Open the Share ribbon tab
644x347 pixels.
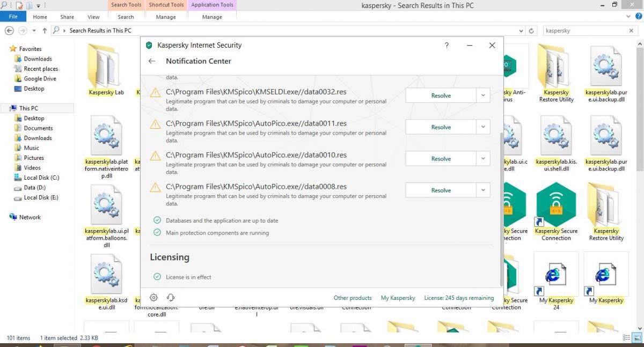pyautogui.click(x=67, y=17)
